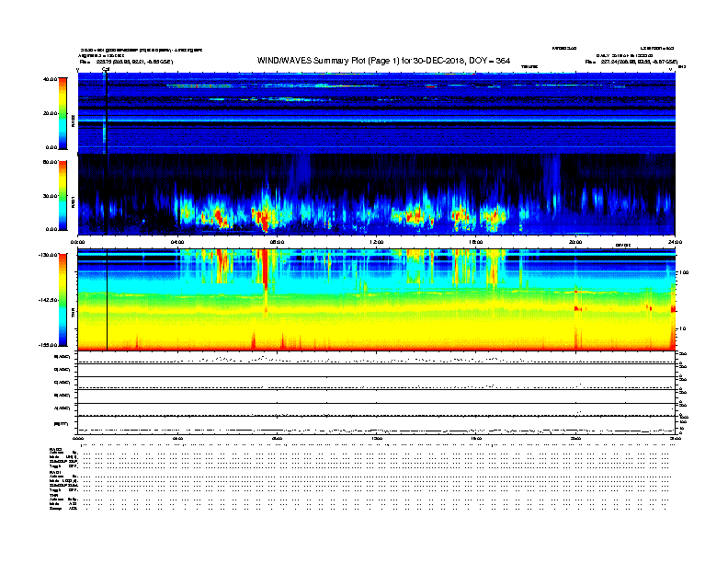Select the 30.00 label on RAD1 scale

[51, 196]
